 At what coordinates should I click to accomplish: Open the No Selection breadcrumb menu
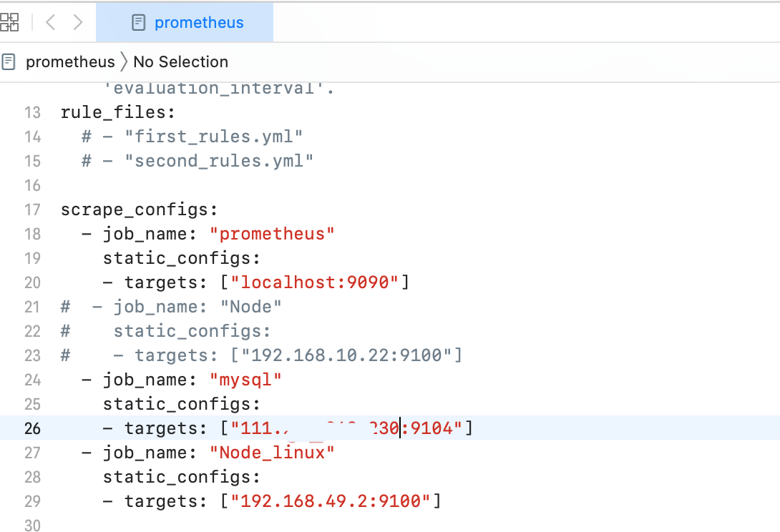click(180, 61)
